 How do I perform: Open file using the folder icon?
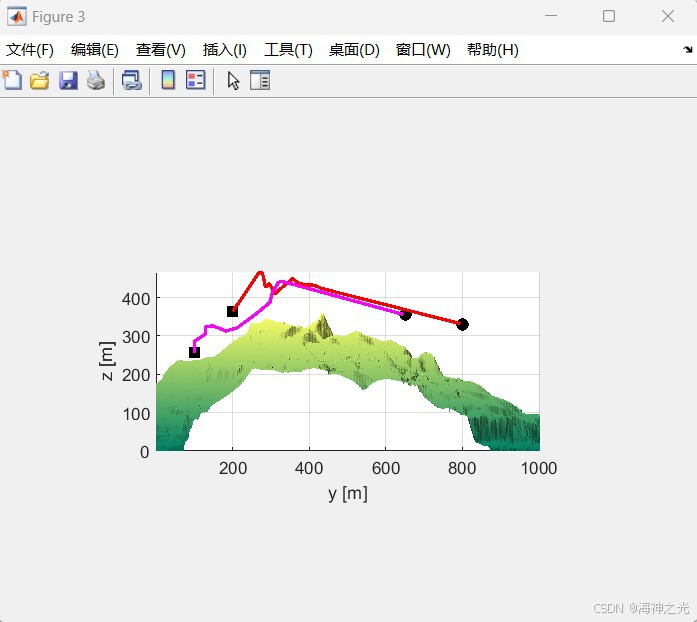(x=40, y=80)
